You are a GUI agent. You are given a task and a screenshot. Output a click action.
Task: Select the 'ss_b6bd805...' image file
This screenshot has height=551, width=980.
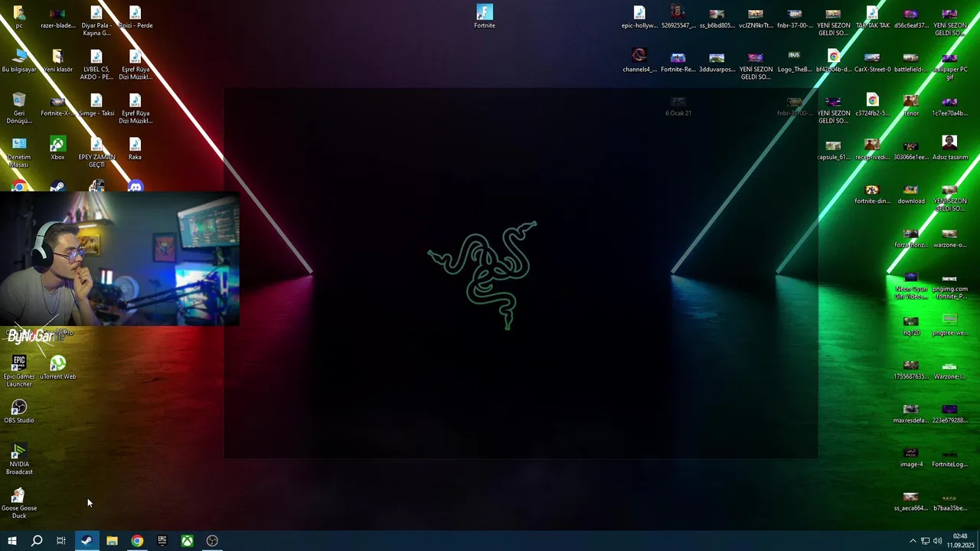click(x=717, y=17)
